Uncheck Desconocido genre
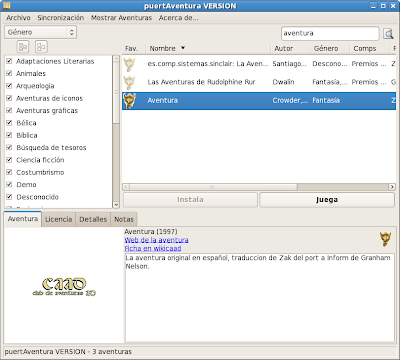 click(9, 197)
